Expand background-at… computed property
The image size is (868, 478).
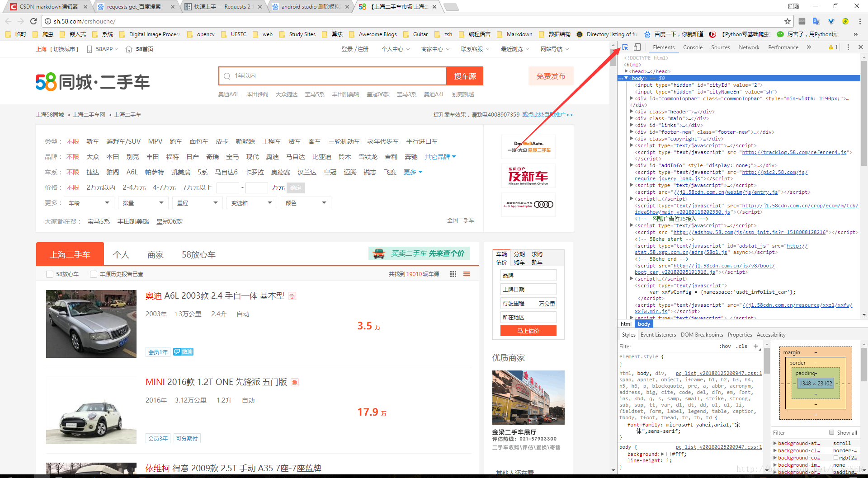pos(775,443)
